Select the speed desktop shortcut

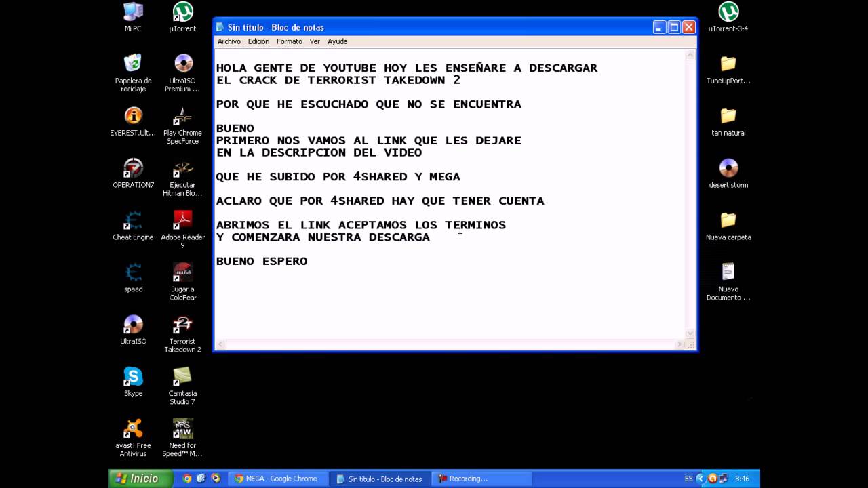point(133,277)
